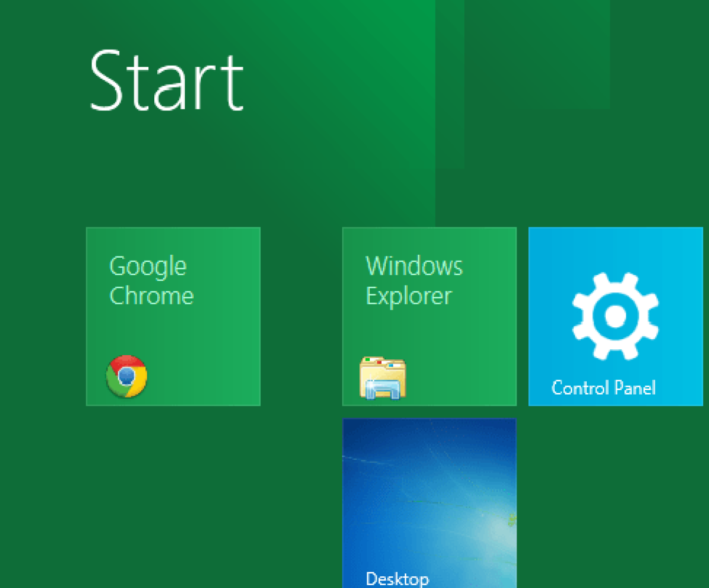Click the "Google Chrome" tile label
The height and width of the screenshot is (588, 709).
(151, 281)
